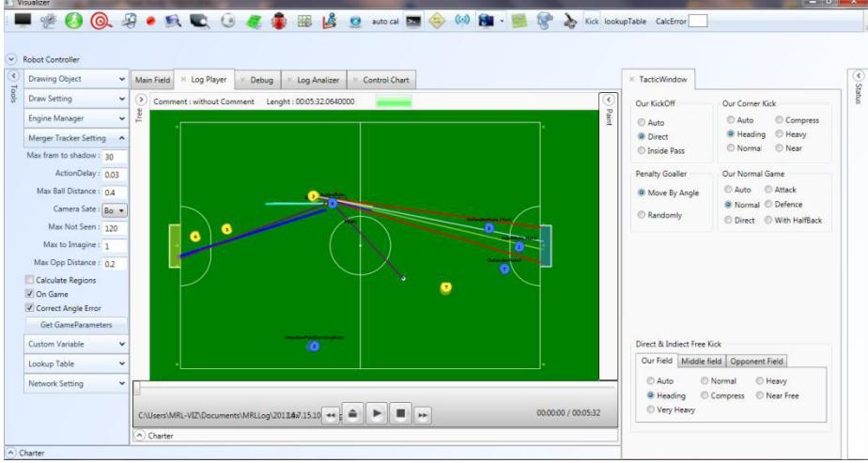Click the Kick toolbar button
The height and width of the screenshot is (463, 868).
coord(591,22)
